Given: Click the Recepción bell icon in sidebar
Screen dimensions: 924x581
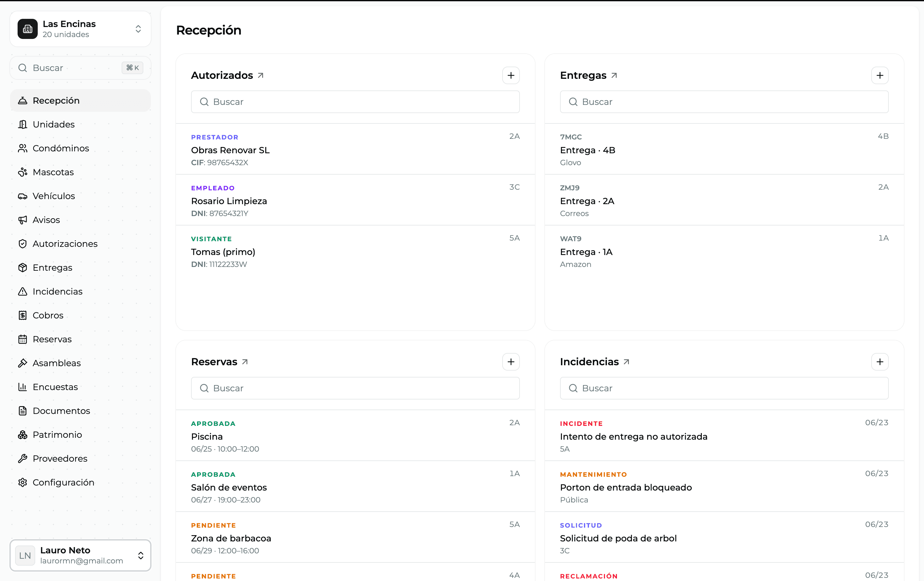Looking at the screenshot, I should coord(23,100).
